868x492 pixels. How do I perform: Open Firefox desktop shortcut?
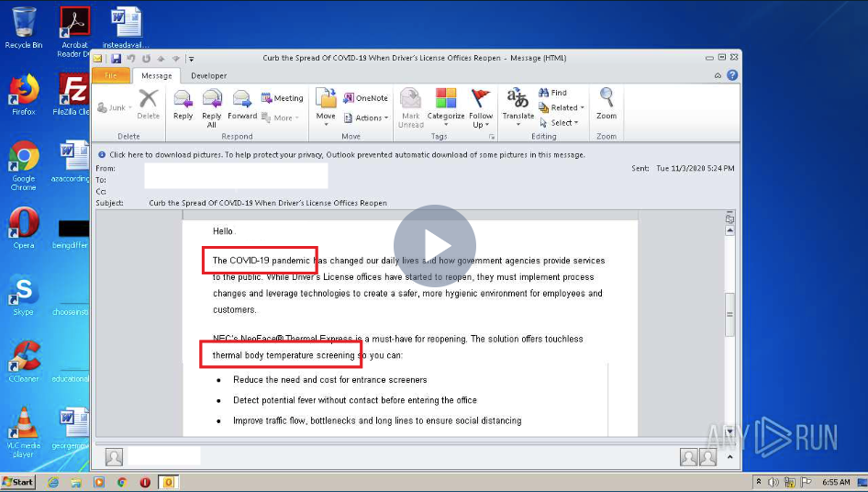pos(24,95)
